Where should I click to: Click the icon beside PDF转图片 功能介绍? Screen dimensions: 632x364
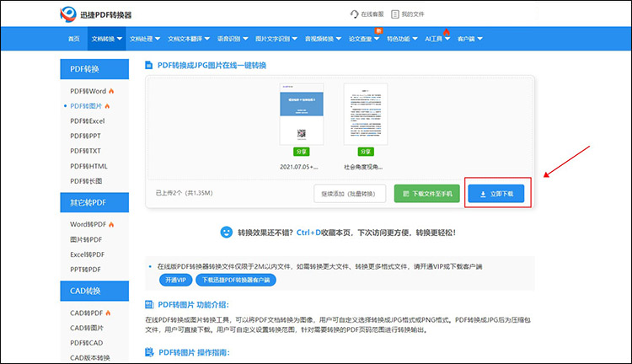149,304
